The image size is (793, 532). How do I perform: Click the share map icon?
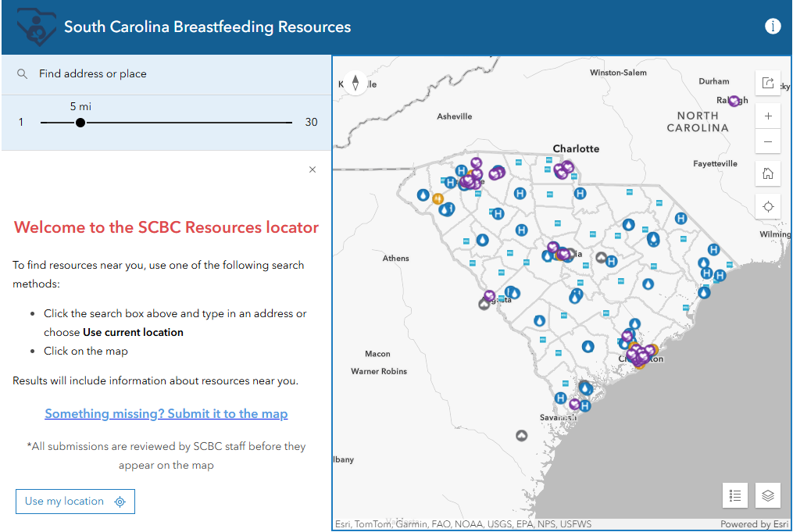pos(768,82)
